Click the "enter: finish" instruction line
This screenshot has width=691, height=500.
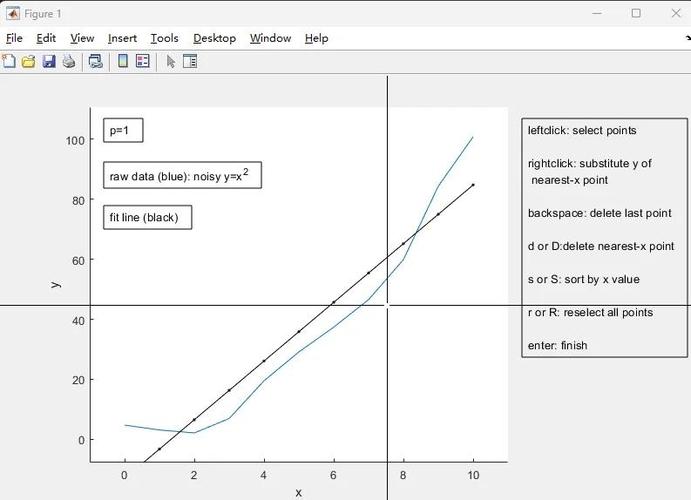pos(557,345)
